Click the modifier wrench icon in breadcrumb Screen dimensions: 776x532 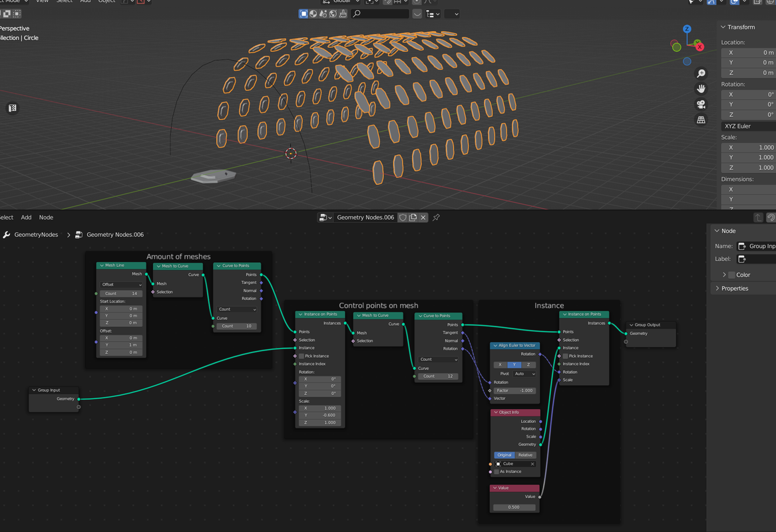pyautogui.click(x=7, y=235)
